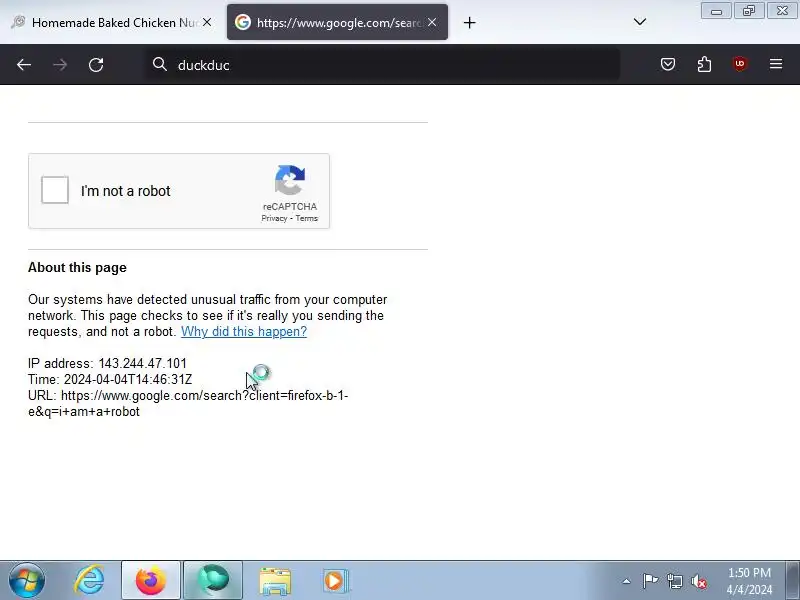Image resolution: width=800 pixels, height=600 pixels.
Task: Click the muted volume speaker icon
Action: [698, 581]
